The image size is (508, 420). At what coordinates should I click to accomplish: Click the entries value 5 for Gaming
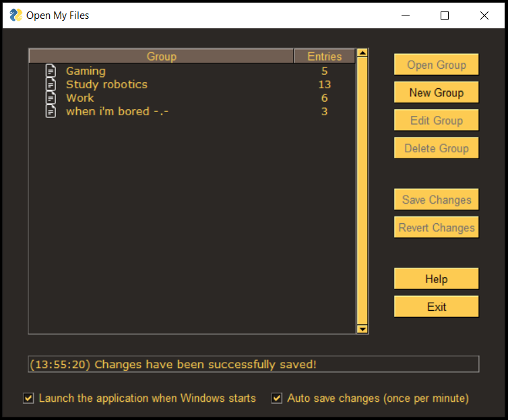324,71
